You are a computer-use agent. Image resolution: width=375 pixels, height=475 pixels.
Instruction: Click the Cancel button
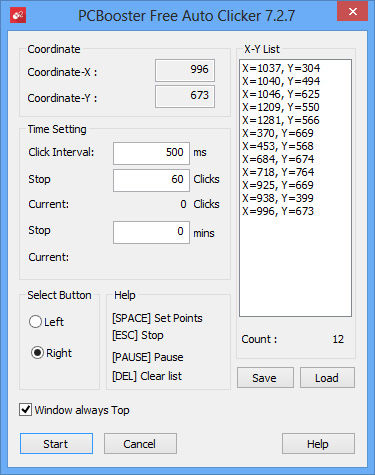click(140, 444)
